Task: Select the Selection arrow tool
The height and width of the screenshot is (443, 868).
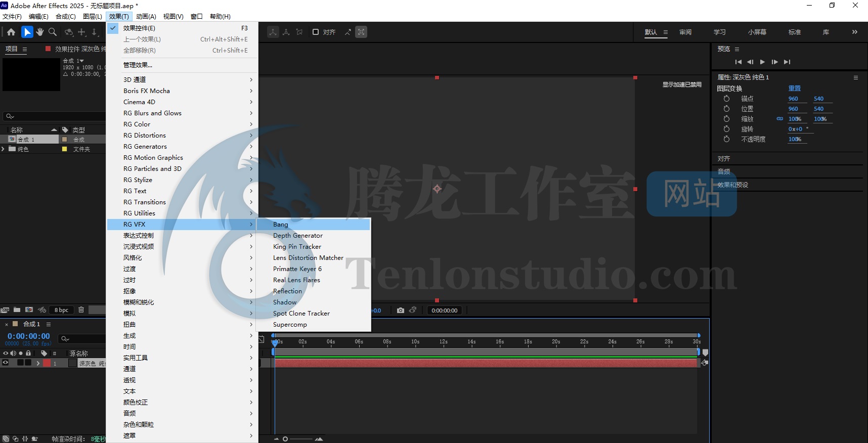Action: tap(27, 32)
